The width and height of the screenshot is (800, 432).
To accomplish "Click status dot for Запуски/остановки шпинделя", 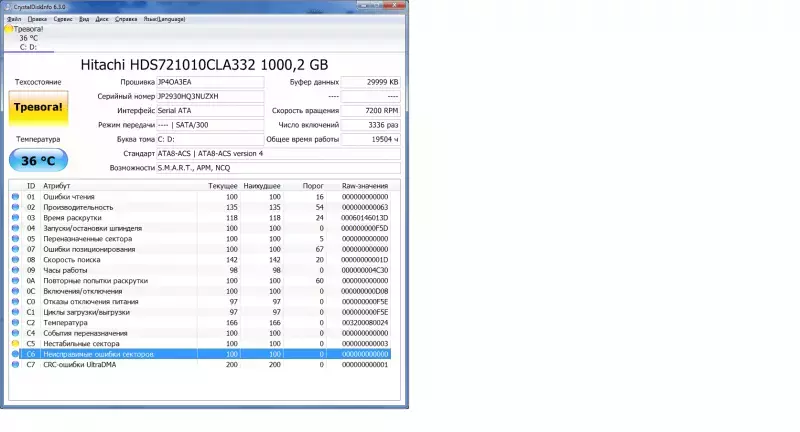I will coord(15,228).
